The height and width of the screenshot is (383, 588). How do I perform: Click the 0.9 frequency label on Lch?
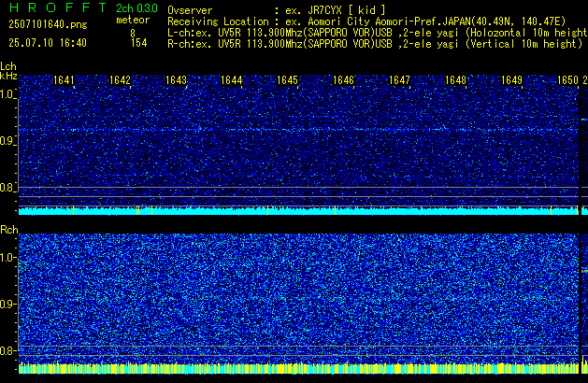click(7, 141)
